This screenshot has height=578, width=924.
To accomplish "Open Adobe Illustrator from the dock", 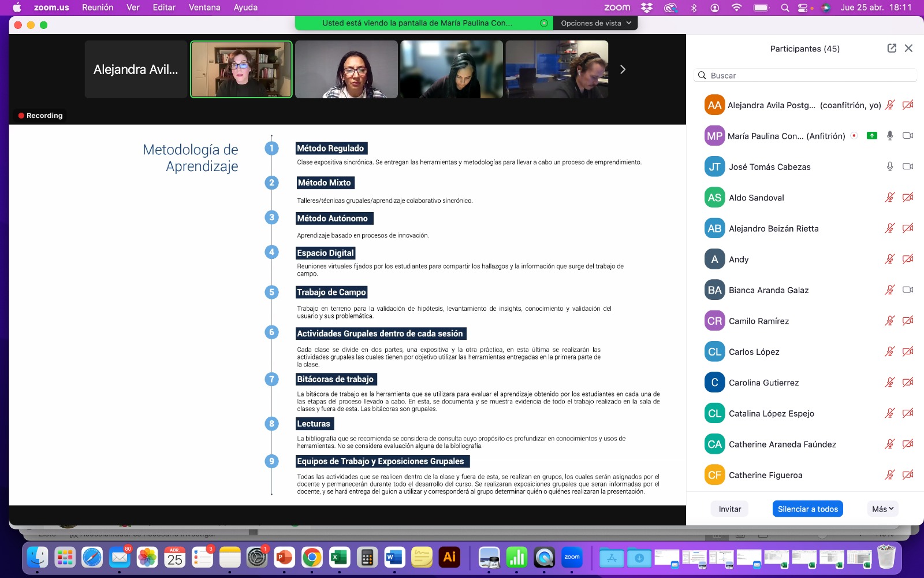I will pyautogui.click(x=449, y=558).
